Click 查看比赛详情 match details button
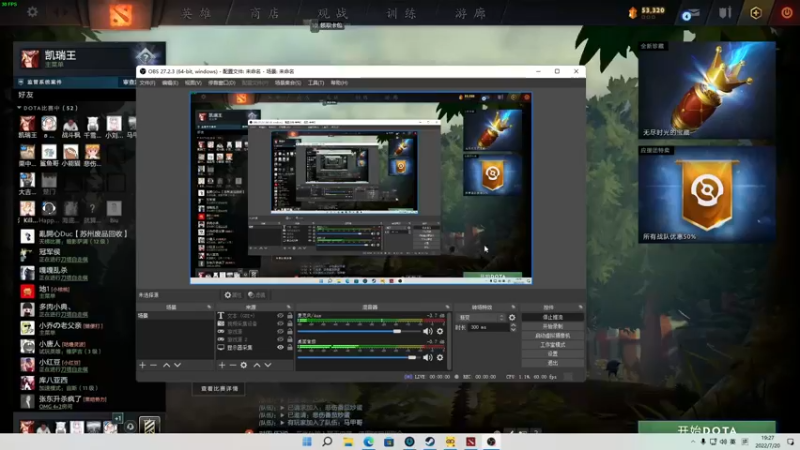Image resolution: width=800 pixels, height=450 pixels. click(219, 389)
